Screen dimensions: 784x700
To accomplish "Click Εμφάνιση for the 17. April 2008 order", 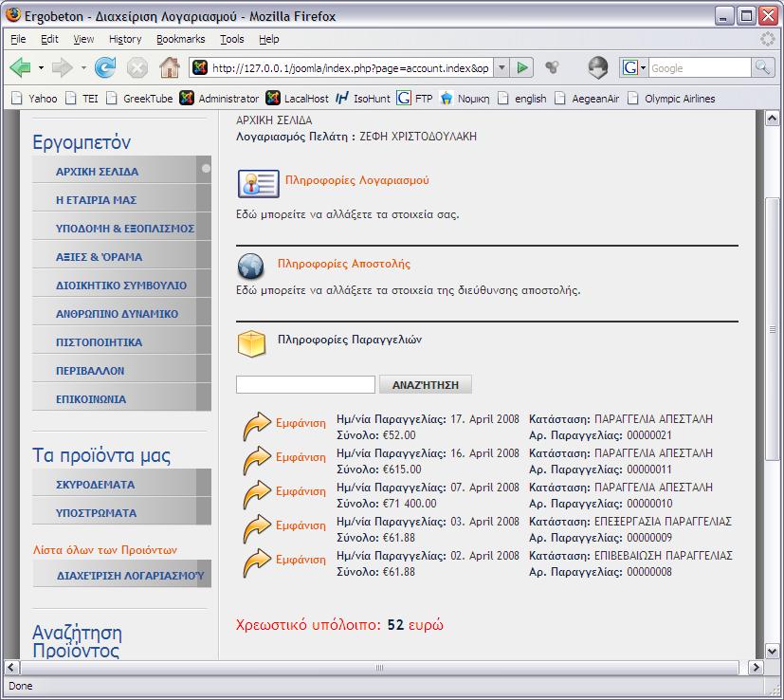I will [301, 423].
